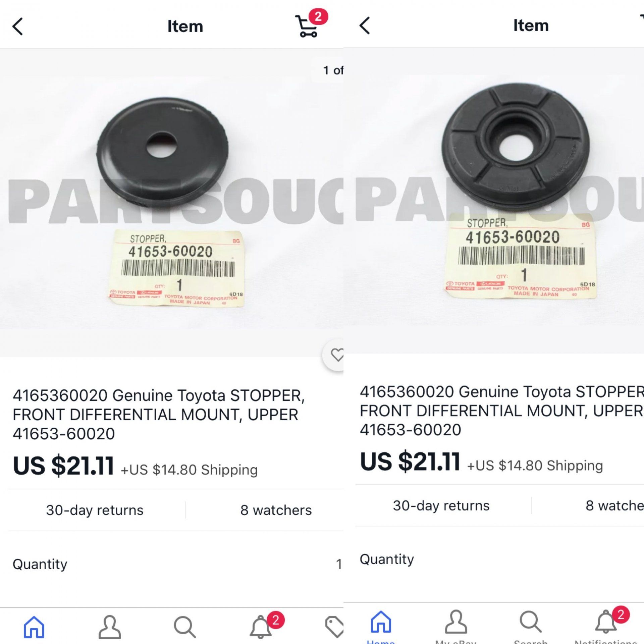Tap the back arrow in left screenshot
Viewport: 644px width, 644px height.
[18, 26]
